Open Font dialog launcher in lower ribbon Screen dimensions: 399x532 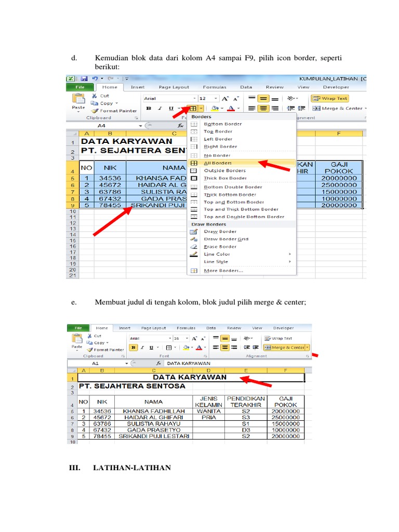coord(205,356)
